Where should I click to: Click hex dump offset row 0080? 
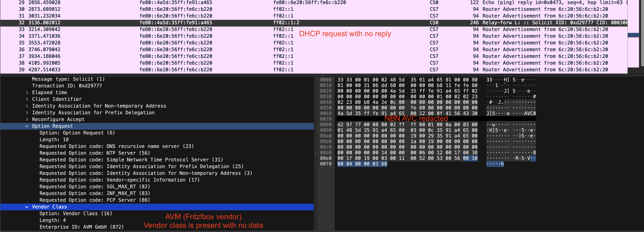click(x=326, y=125)
